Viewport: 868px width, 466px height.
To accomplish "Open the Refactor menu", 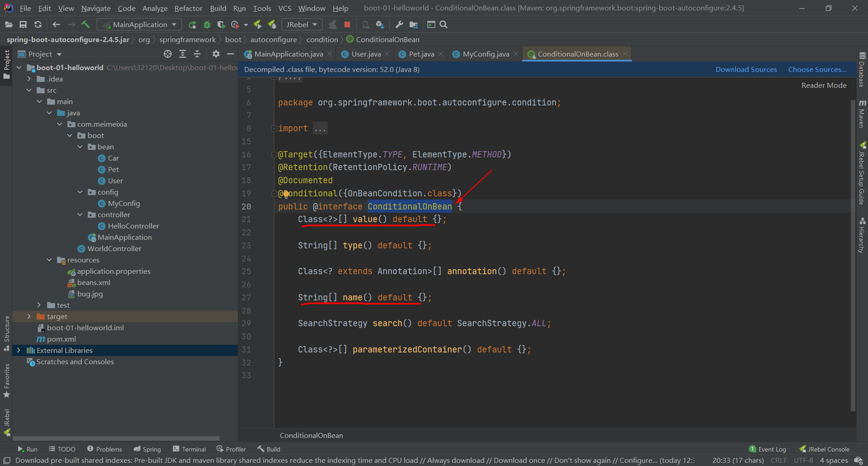I will point(188,8).
